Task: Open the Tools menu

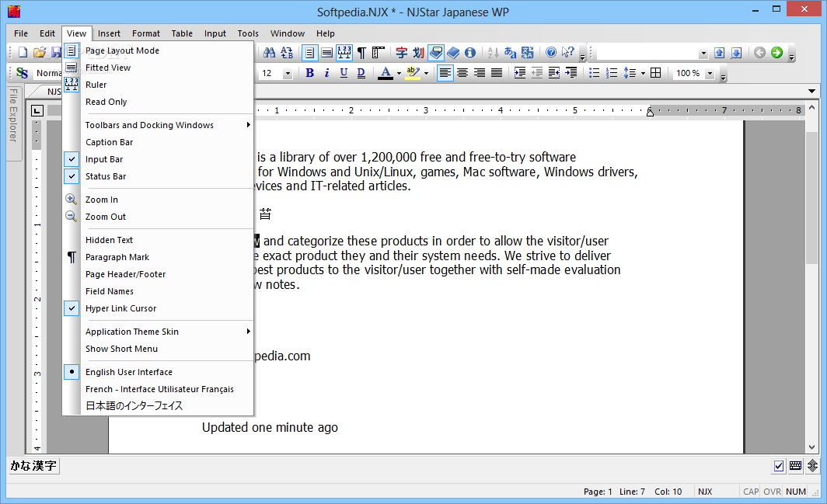Action: tap(248, 33)
